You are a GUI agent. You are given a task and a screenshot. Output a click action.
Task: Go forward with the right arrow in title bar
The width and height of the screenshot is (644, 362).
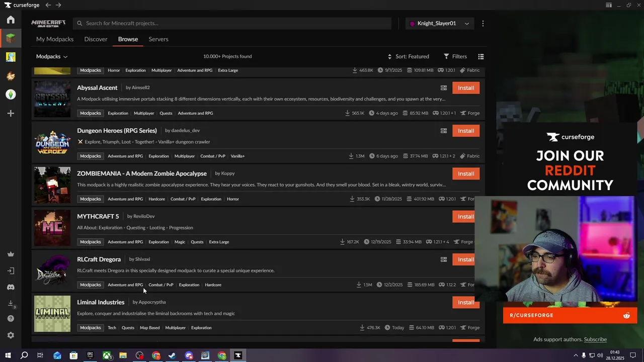click(58, 5)
